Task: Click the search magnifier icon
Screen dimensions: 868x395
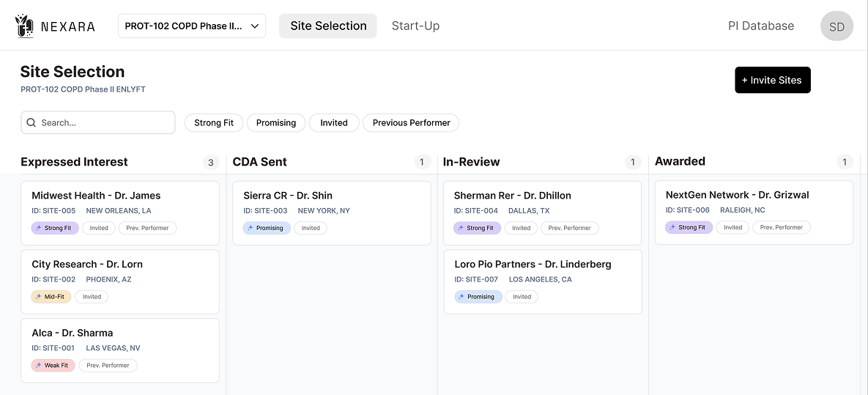Action: (31, 123)
